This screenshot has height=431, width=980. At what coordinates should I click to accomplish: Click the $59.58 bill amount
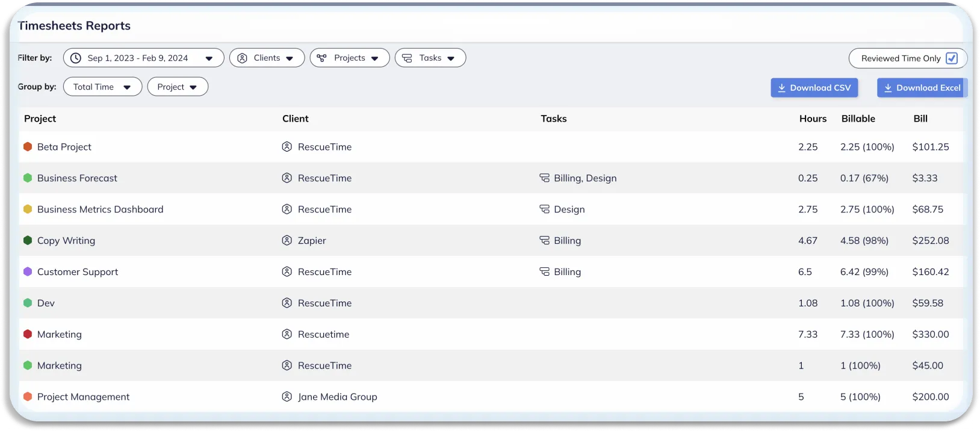click(x=928, y=303)
